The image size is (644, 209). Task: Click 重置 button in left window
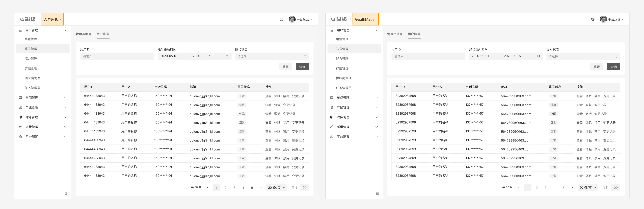(285, 67)
